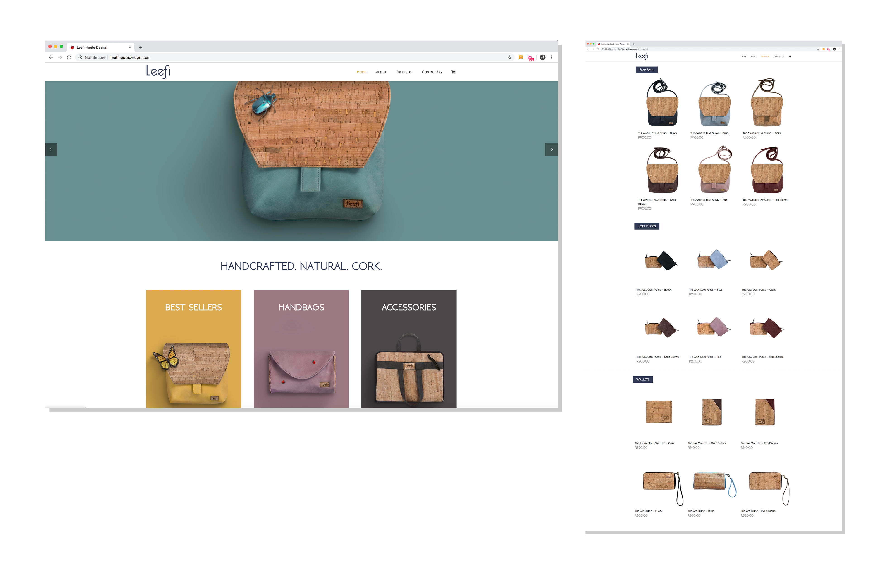The width and height of the screenshot is (869, 588).
Task: Open Products from the main site navigation
Action: pos(404,72)
